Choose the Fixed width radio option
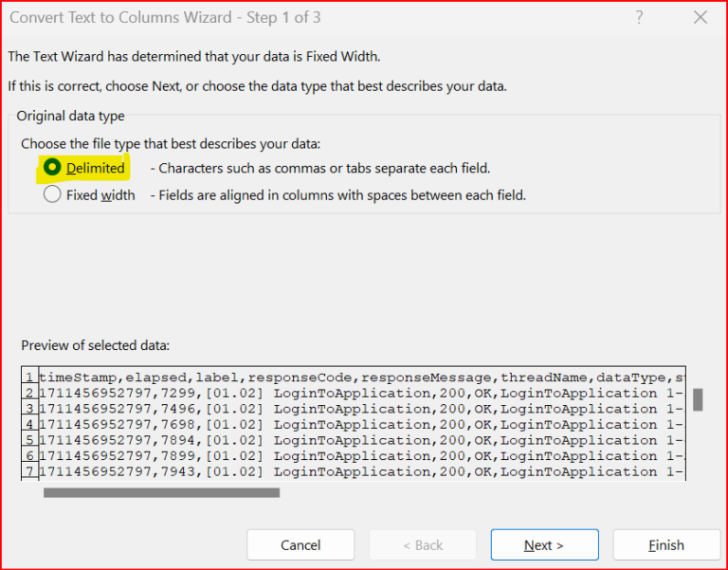The width and height of the screenshot is (728, 570). tap(52, 195)
